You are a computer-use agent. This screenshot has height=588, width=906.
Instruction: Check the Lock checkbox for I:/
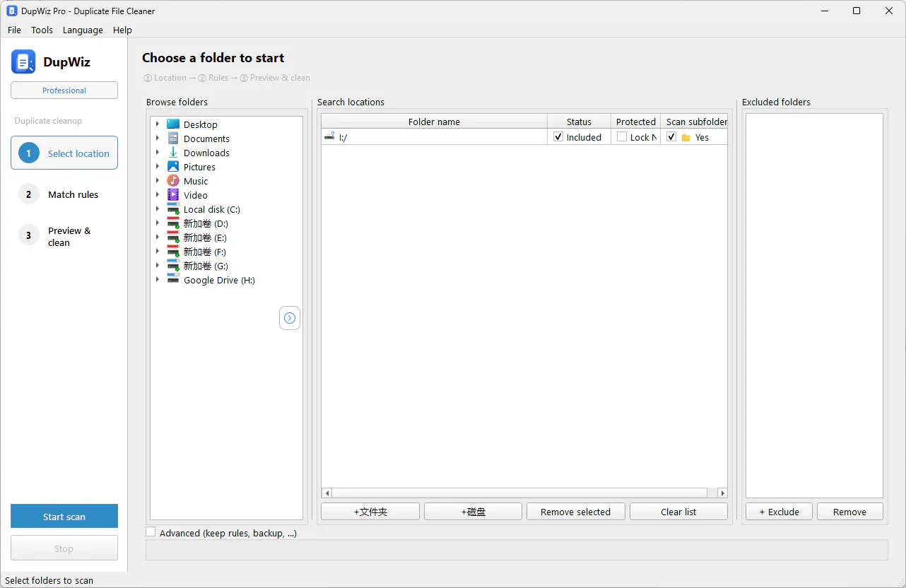tap(622, 137)
